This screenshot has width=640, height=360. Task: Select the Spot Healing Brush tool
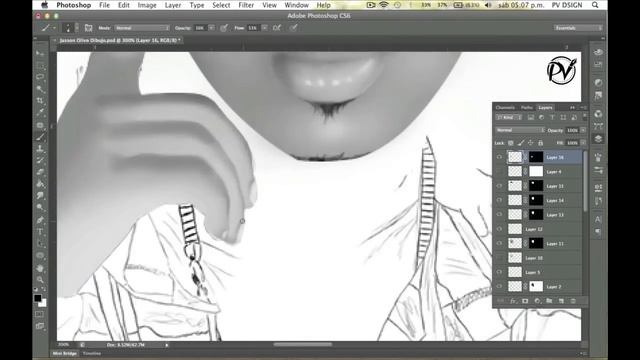[40, 125]
